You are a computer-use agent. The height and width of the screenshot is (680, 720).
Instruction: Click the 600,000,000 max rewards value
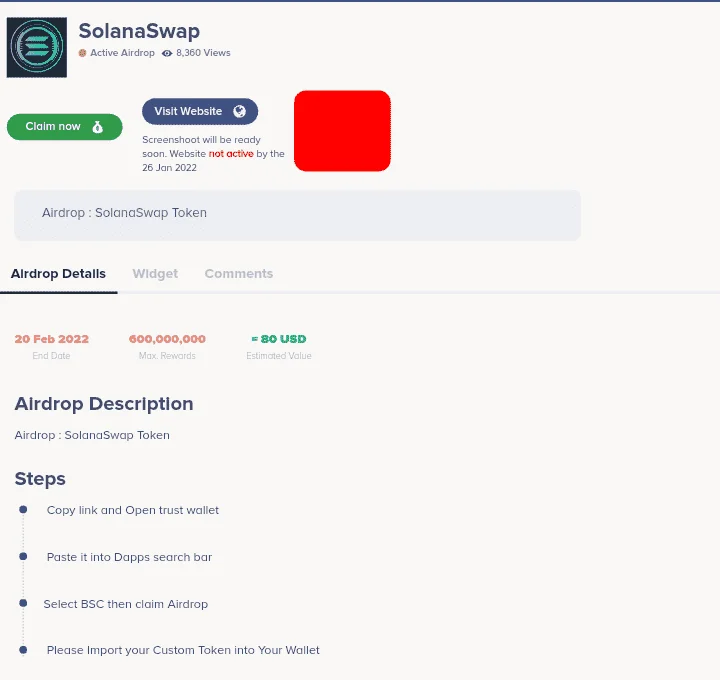[167, 339]
